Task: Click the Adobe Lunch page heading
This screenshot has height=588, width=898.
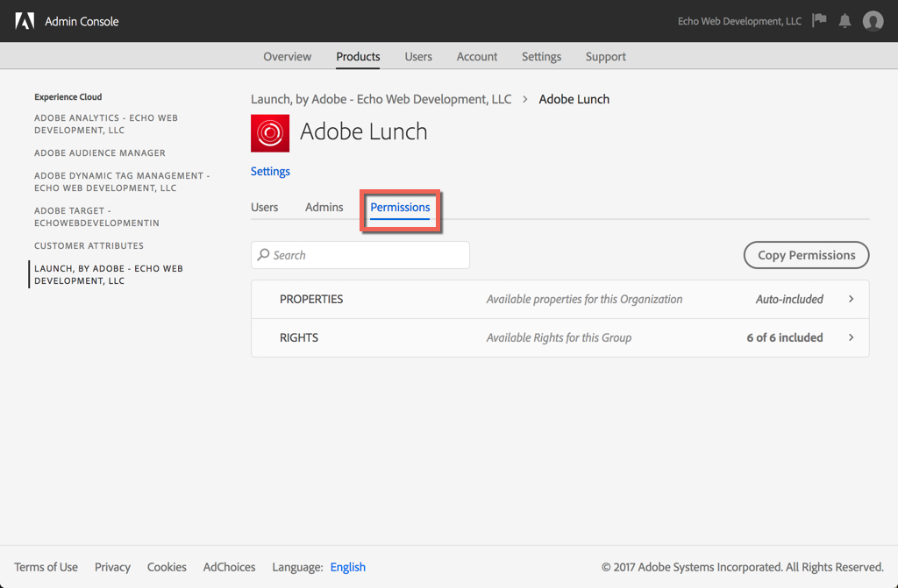Action: click(364, 131)
